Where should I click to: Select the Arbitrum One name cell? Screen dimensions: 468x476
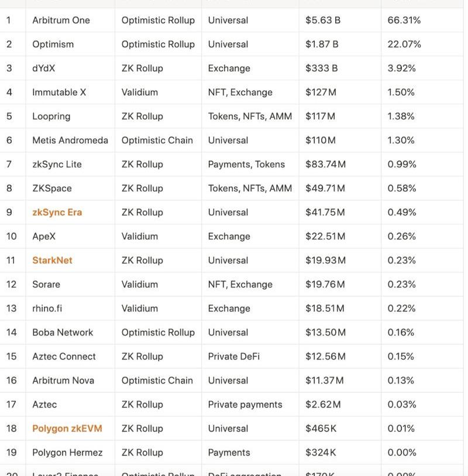point(61,20)
